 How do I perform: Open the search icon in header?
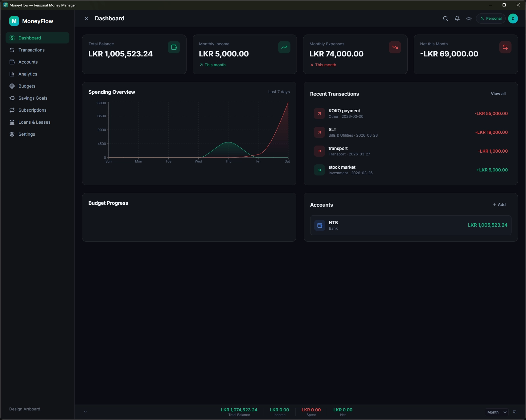(445, 18)
